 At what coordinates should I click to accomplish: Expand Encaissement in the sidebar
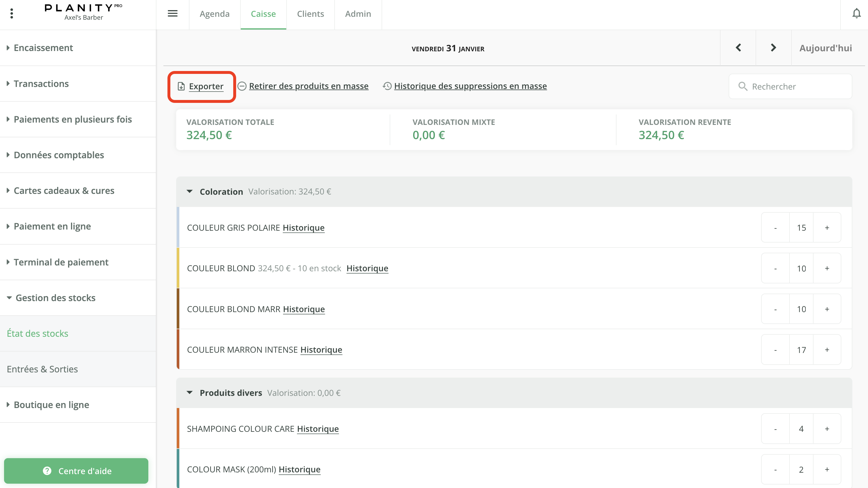(43, 48)
